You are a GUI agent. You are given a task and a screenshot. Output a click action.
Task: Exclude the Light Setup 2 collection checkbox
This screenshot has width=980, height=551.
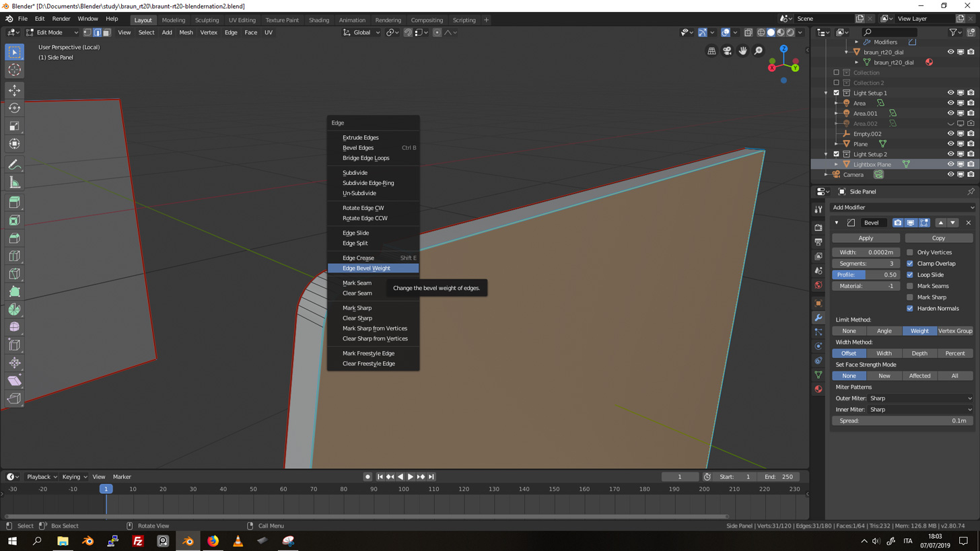(837, 154)
